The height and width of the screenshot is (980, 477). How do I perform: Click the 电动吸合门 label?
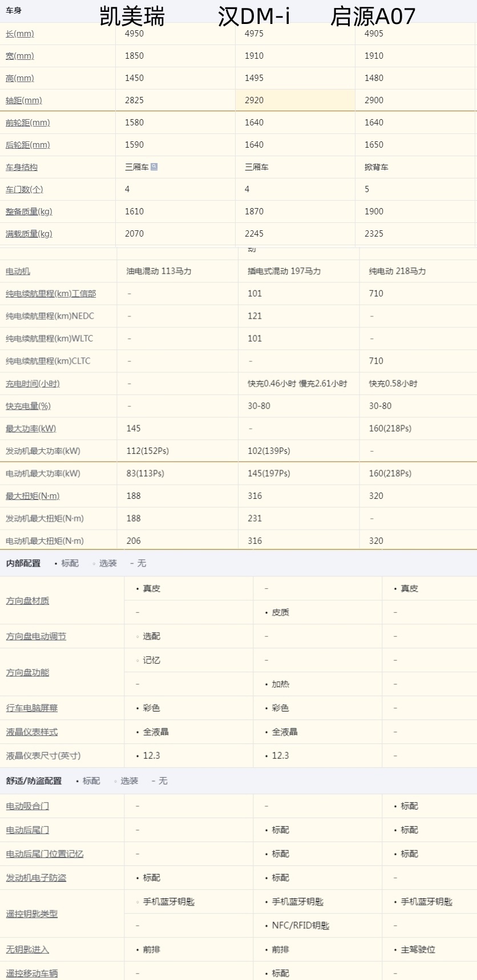click(x=27, y=806)
